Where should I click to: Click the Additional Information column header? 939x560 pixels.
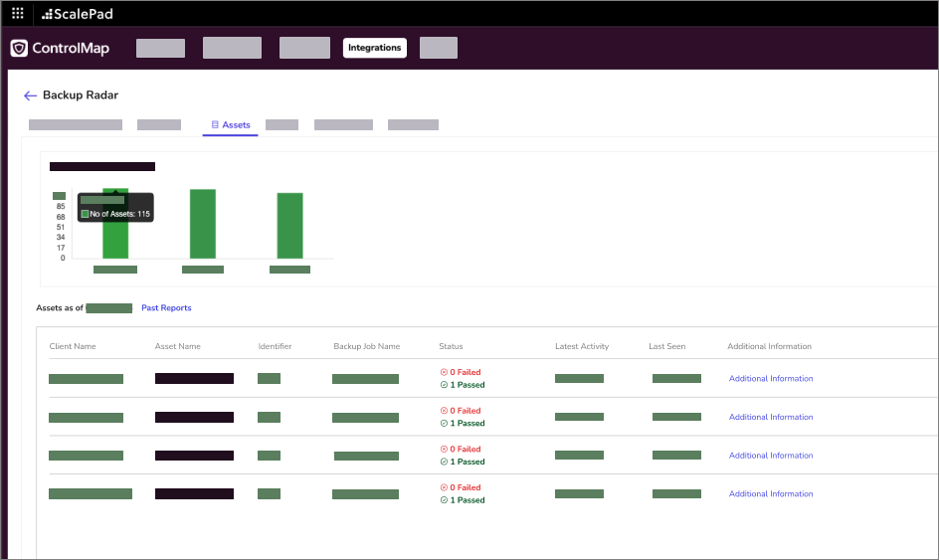click(770, 346)
